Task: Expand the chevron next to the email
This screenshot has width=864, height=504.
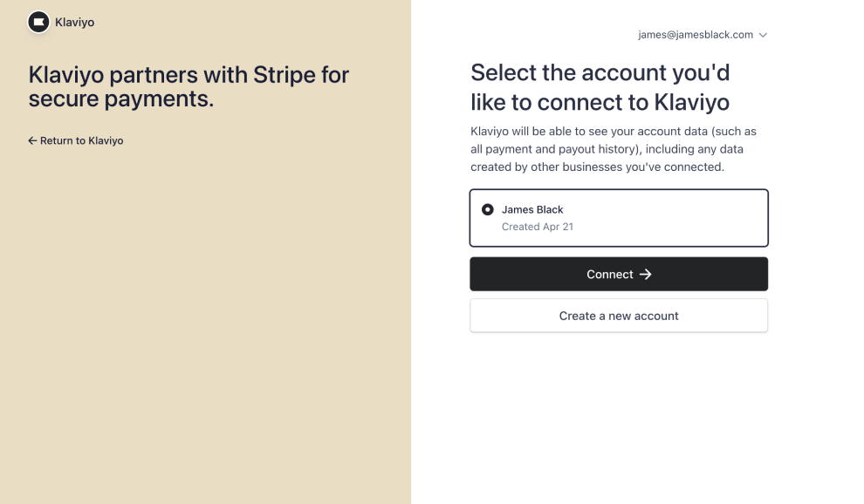Action: [763, 35]
